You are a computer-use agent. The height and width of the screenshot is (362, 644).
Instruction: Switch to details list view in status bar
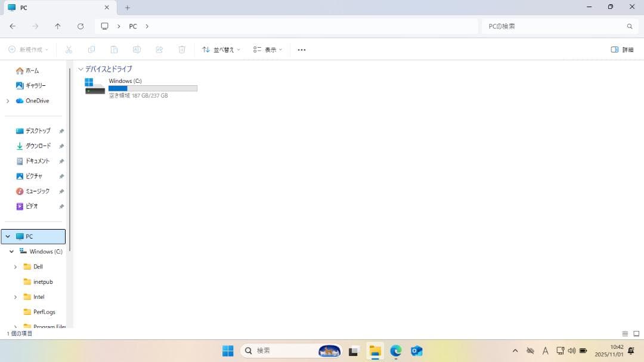click(x=625, y=333)
